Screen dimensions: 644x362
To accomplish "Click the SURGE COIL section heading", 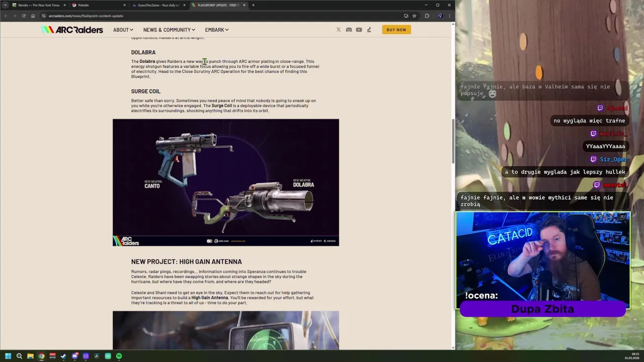I will point(146,91).
